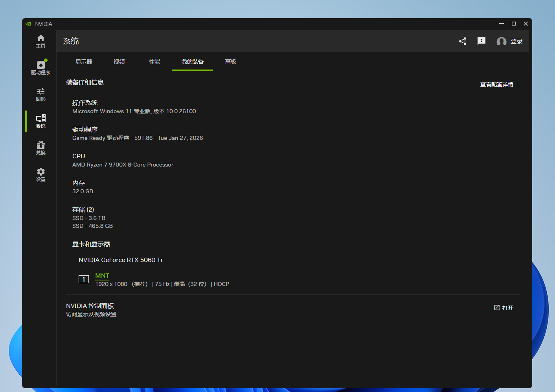Switch to the 显示器 tab
The image size is (555, 392).
coord(84,62)
